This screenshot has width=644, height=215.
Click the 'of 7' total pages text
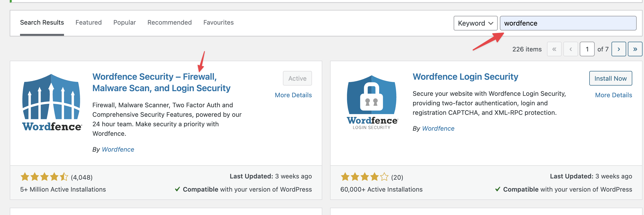603,49
